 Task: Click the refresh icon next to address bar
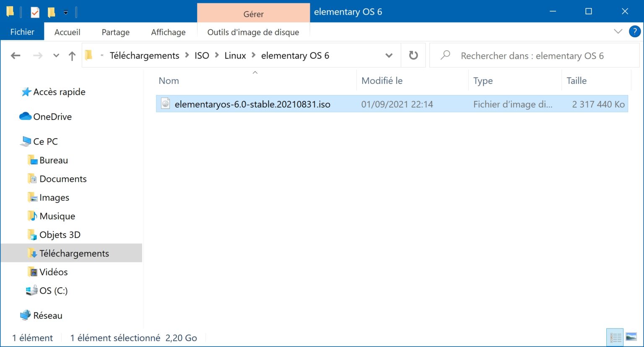tap(413, 55)
